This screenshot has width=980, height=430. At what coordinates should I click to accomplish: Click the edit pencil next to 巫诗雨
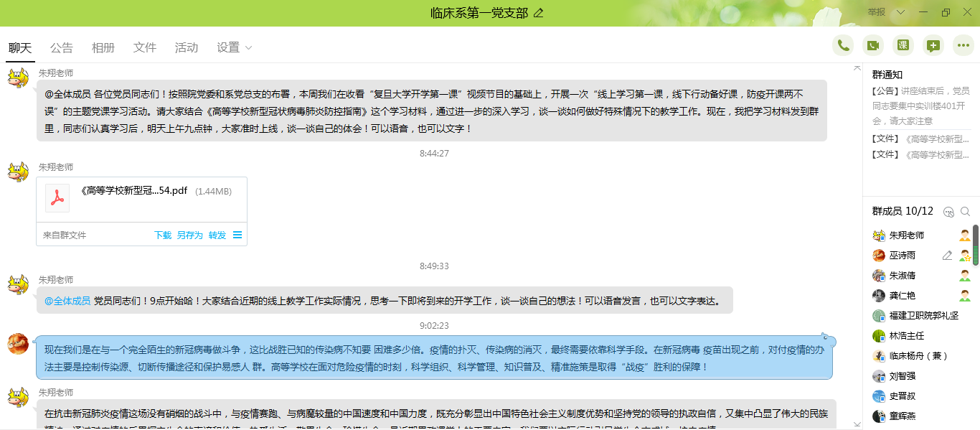pos(947,256)
